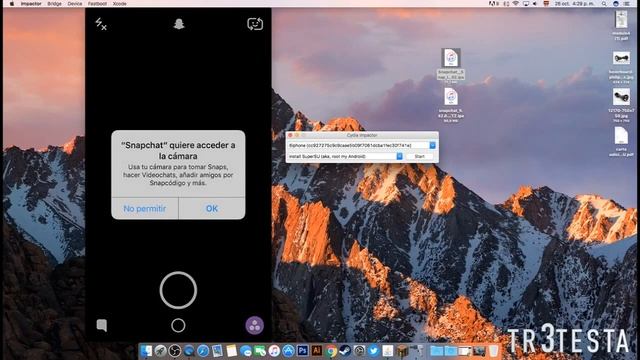
Task: Open Launchpad rocket in the Dock
Action: [160, 351]
